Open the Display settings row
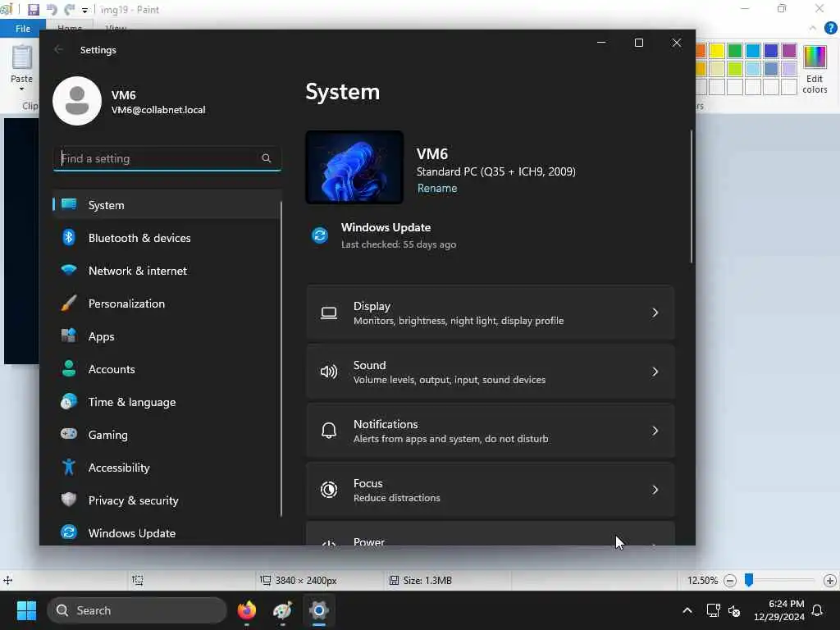 [491, 313]
